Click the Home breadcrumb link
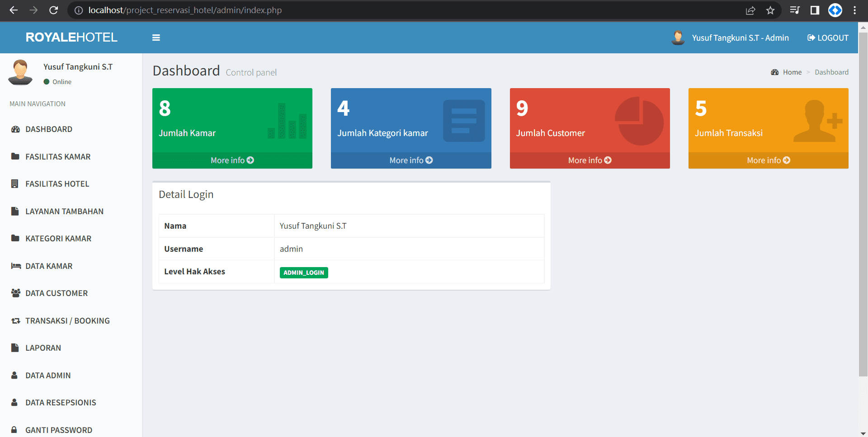Viewport: 868px width, 437px height. click(792, 72)
